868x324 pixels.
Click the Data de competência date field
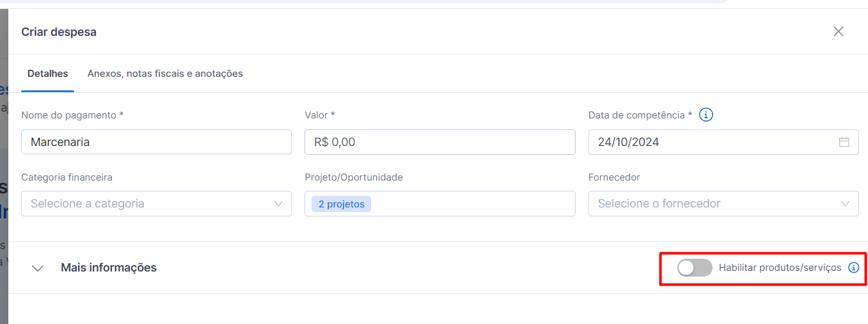(x=710, y=142)
